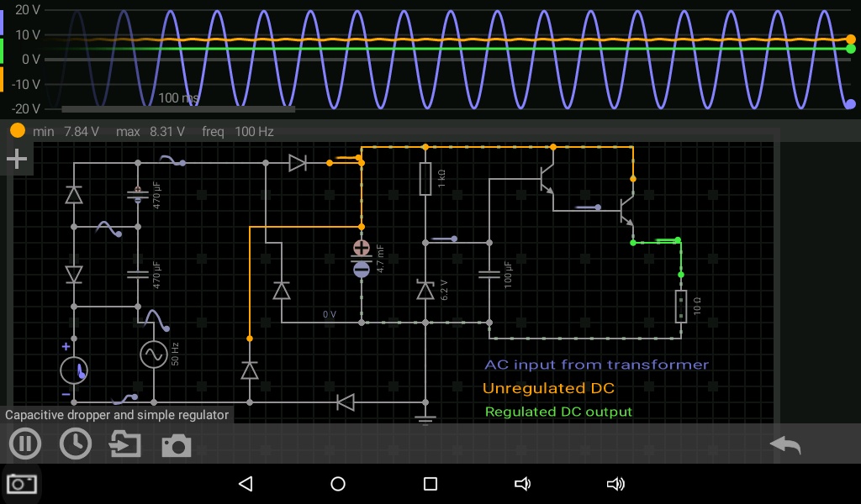Select the second NPN transistor feeding the output

coord(626,210)
